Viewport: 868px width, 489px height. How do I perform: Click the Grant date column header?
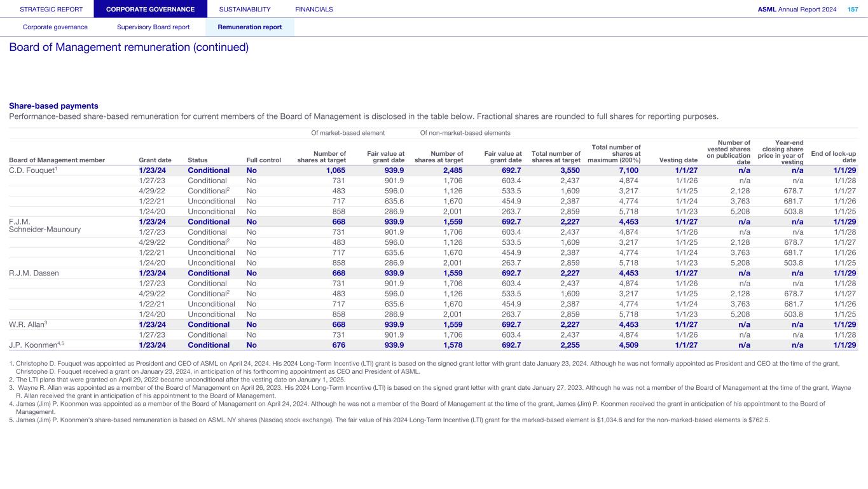153,160
